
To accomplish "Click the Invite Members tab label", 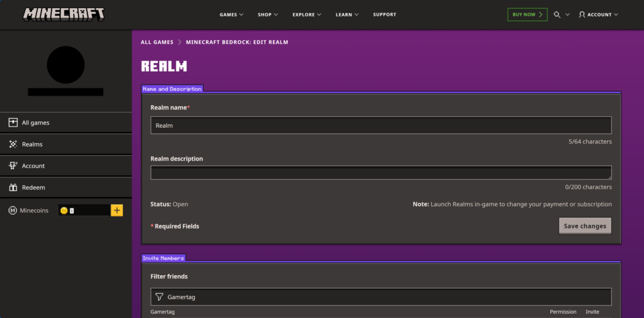I will click(164, 258).
